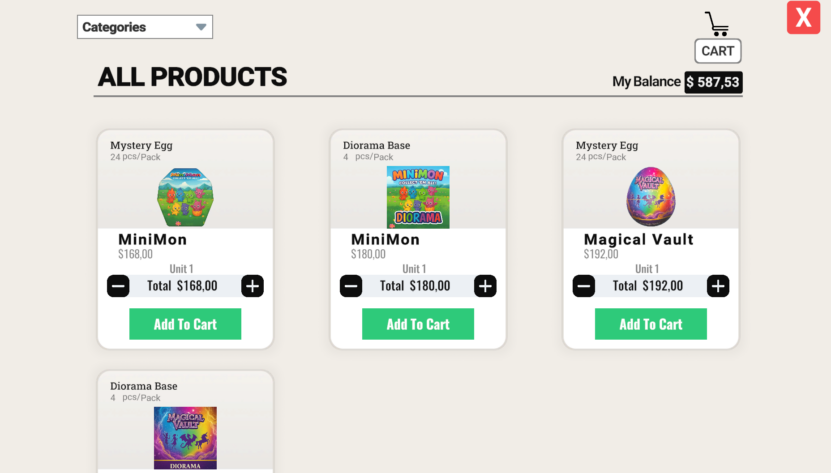
Task: Decrease quantity of Magical Vault Mystery Egg
Action: coord(584,286)
